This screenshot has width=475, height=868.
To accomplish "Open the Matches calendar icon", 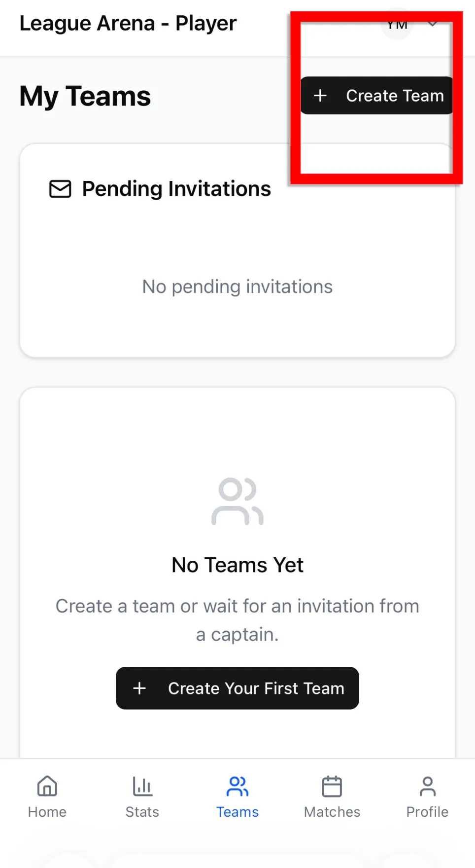I will pos(332,786).
